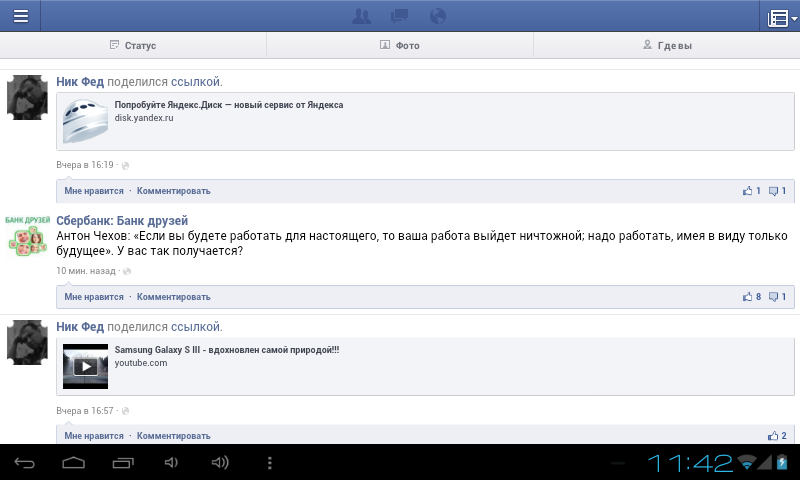Select the Статус tab

pos(132,45)
